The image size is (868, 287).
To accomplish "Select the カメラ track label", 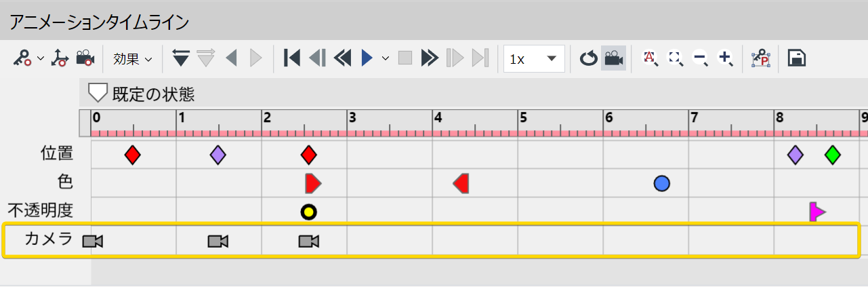I will (x=47, y=239).
